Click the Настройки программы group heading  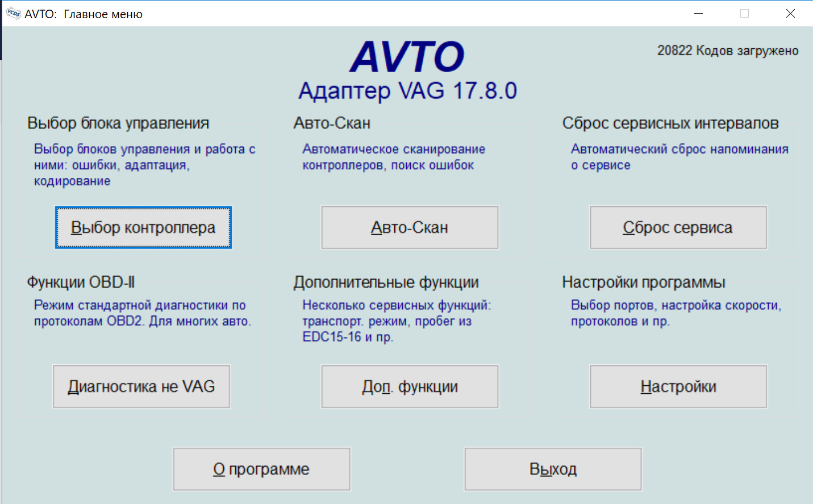(644, 282)
